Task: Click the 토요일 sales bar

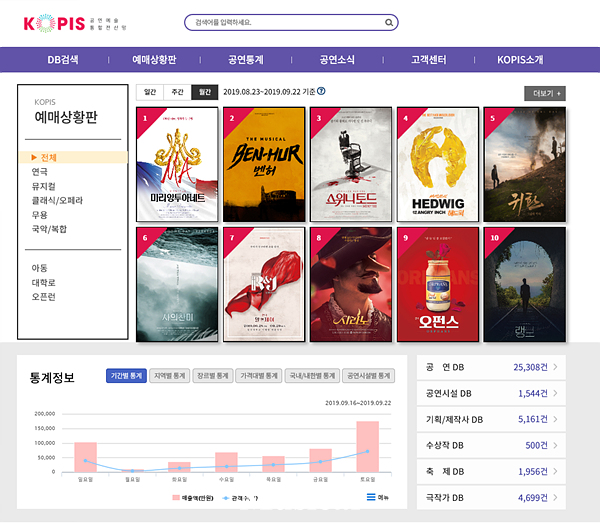Action: (x=368, y=446)
